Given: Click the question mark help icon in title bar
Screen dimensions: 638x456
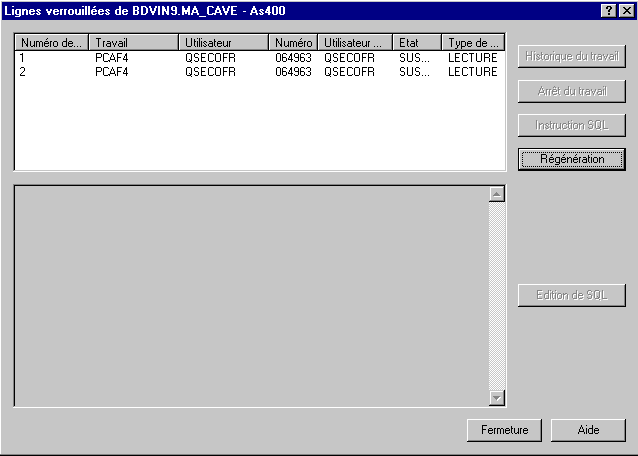Looking at the screenshot, I should (608, 10).
